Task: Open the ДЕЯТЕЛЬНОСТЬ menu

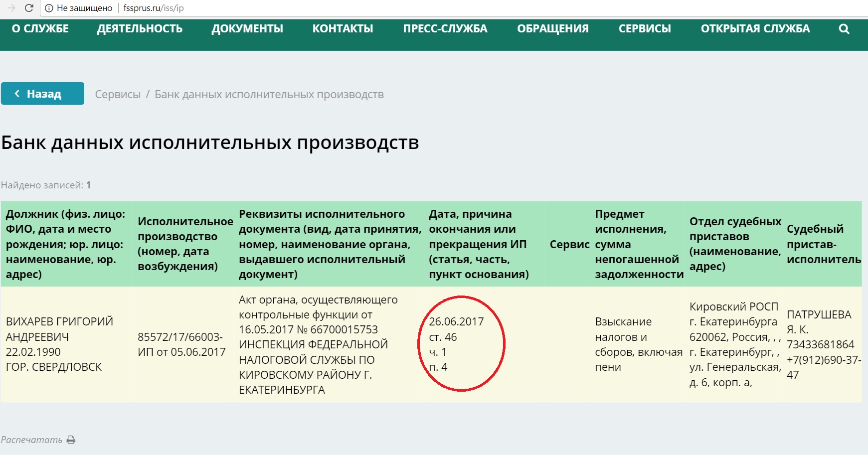Action: (x=140, y=28)
